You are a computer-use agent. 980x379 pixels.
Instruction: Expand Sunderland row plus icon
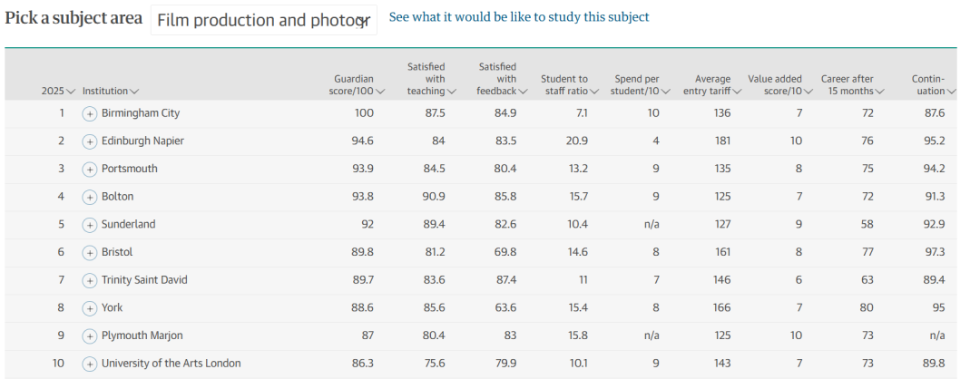(89, 225)
